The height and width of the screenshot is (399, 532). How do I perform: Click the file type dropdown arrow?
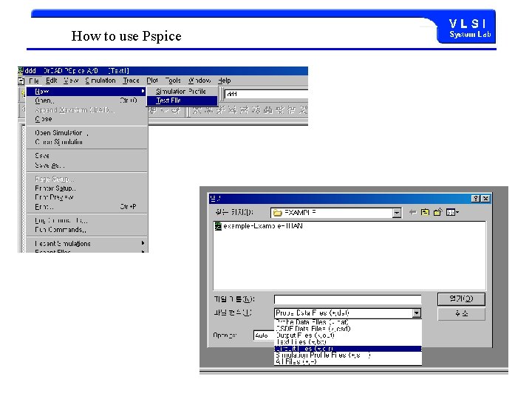417,313
